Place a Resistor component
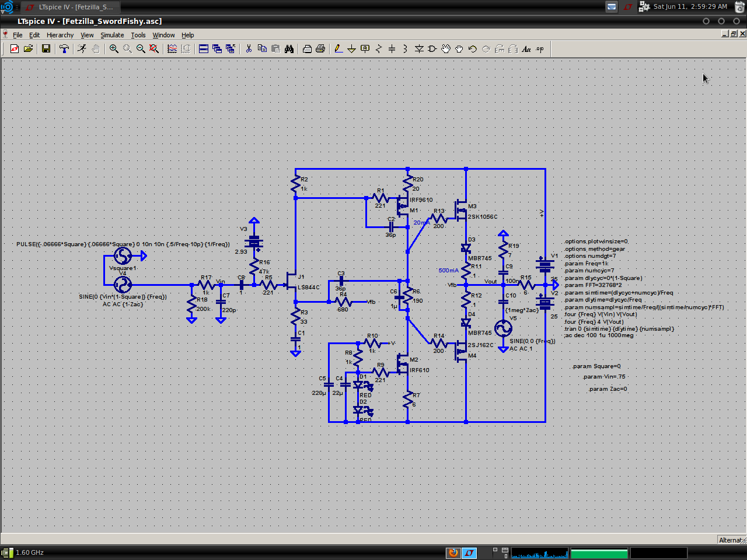The height and width of the screenshot is (560, 747). pos(379,49)
